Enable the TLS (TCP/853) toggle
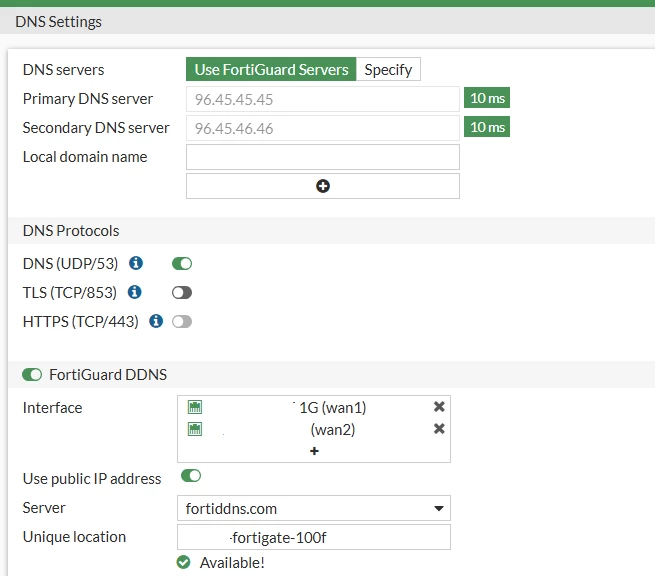655x576 pixels. point(182,292)
